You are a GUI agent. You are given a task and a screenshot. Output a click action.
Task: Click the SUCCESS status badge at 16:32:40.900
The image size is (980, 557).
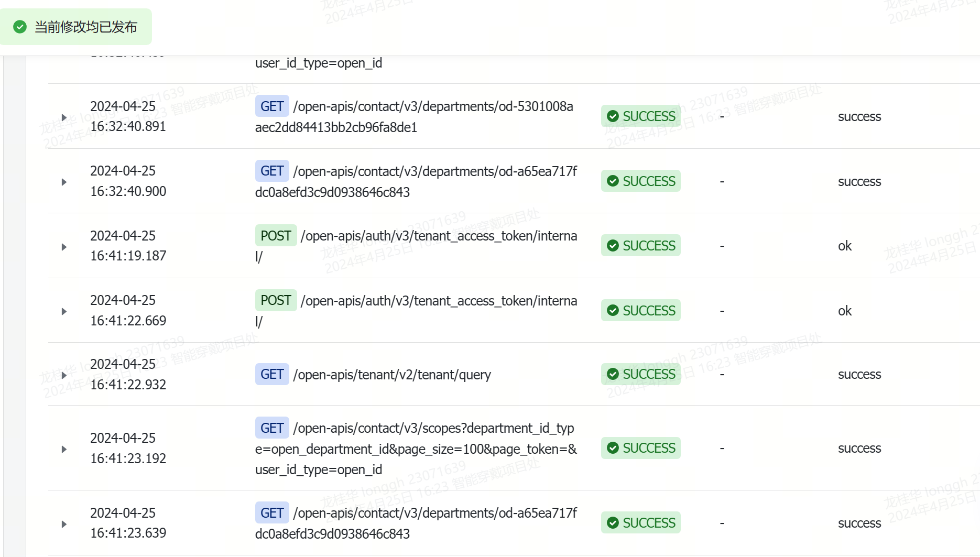tap(640, 181)
